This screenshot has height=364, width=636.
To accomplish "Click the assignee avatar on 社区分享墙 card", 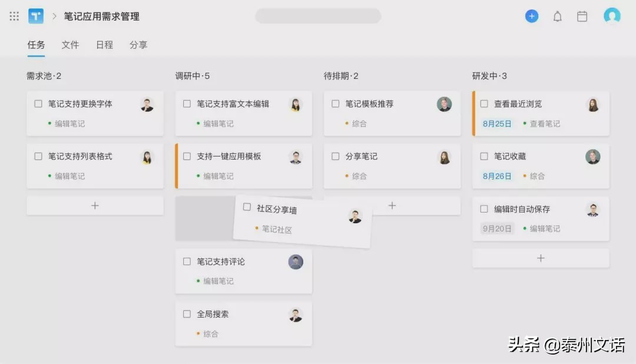I will click(354, 217).
